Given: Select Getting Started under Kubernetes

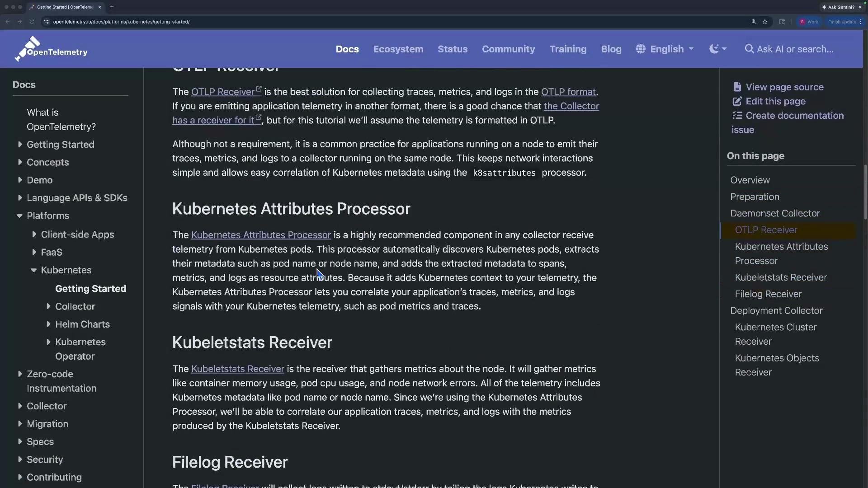Looking at the screenshot, I should point(90,289).
